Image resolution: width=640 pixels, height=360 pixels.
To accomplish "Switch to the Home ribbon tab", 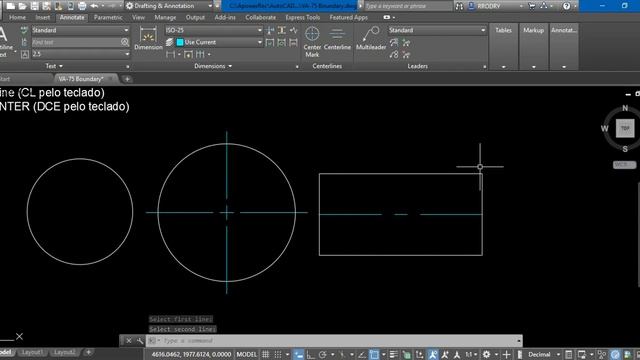I will pyautogui.click(x=17, y=18).
